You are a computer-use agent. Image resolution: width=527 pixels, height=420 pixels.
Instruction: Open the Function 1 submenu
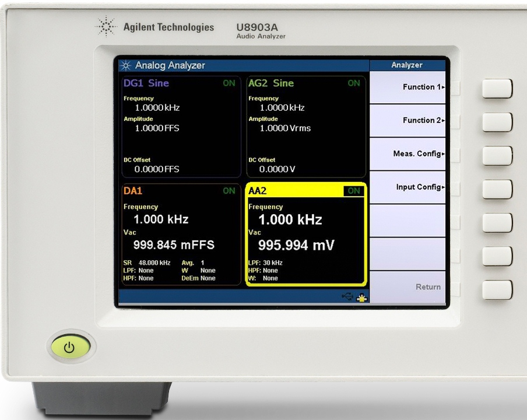407,87
